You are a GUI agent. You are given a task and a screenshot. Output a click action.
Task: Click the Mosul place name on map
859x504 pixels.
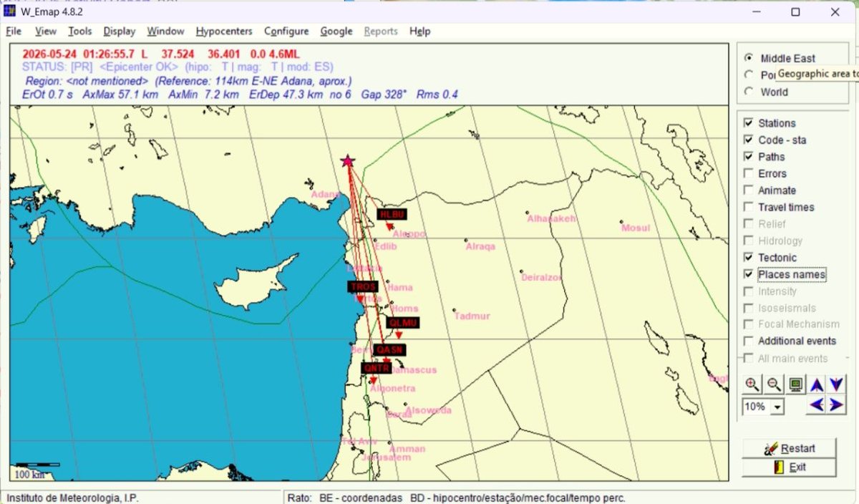(x=636, y=228)
